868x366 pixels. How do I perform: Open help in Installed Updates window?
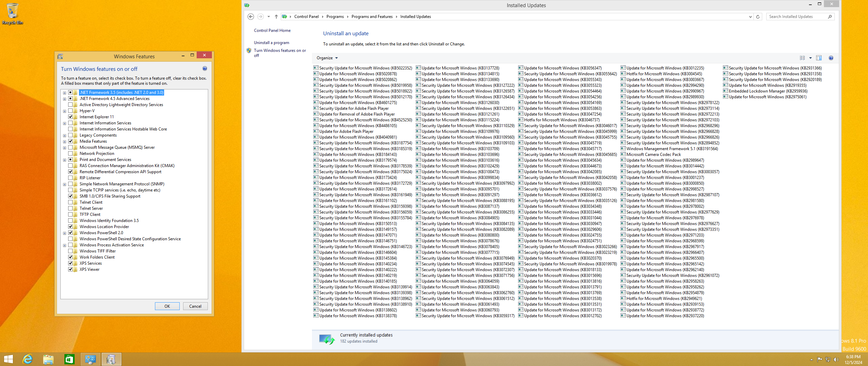pyautogui.click(x=831, y=58)
